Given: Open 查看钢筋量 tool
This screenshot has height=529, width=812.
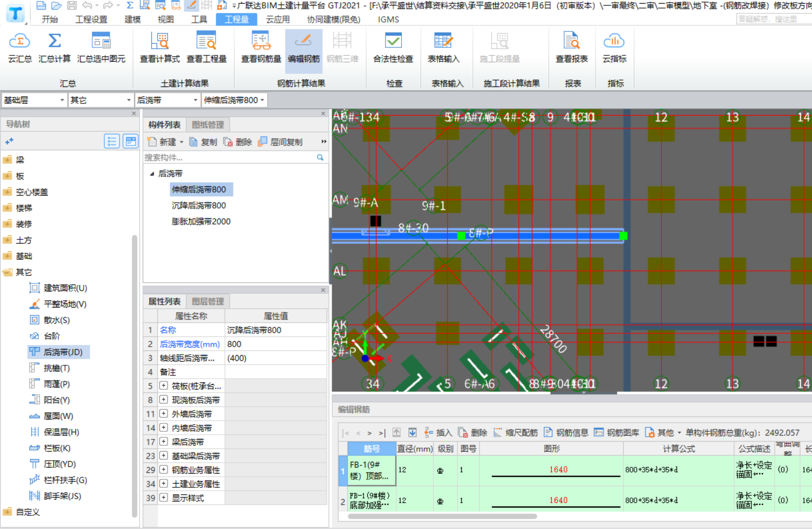Looking at the screenshot, I should tap(261, 48).
